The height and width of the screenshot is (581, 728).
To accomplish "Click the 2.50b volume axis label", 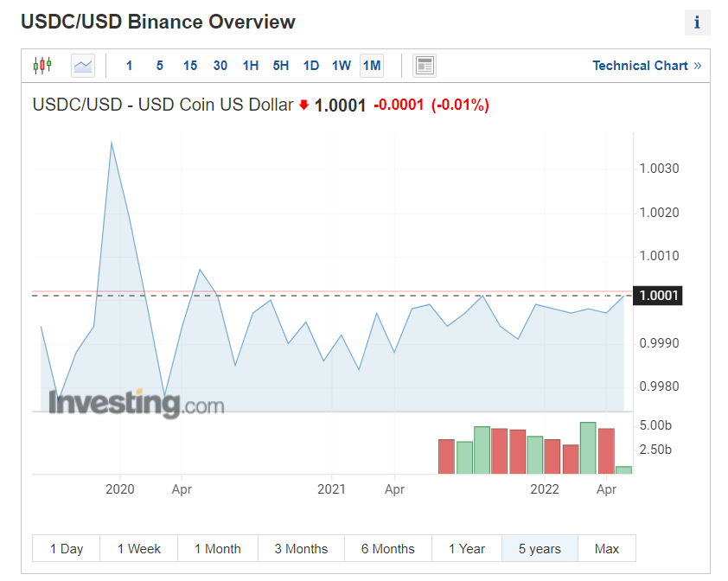I will tap(655, 450).
